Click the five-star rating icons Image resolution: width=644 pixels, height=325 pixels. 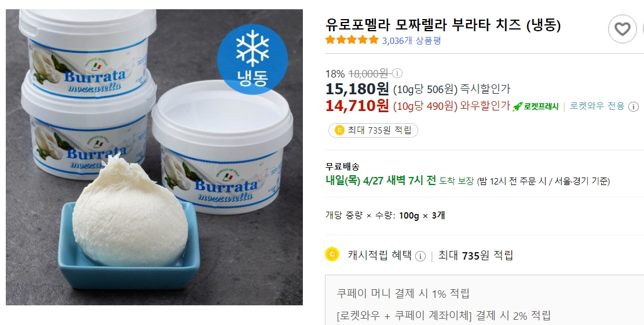point(352,40)
